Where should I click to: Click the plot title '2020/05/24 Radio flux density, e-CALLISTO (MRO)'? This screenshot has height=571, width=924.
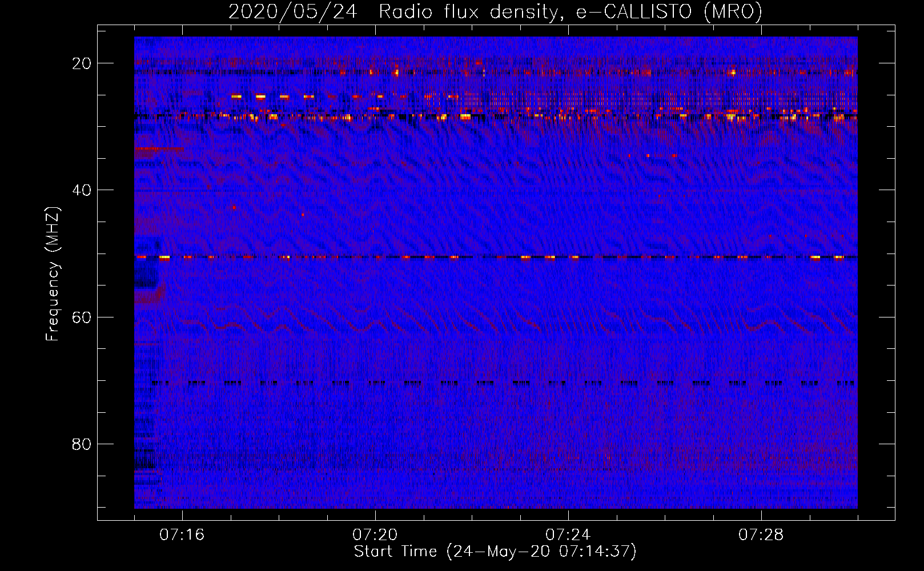(495, 11)
